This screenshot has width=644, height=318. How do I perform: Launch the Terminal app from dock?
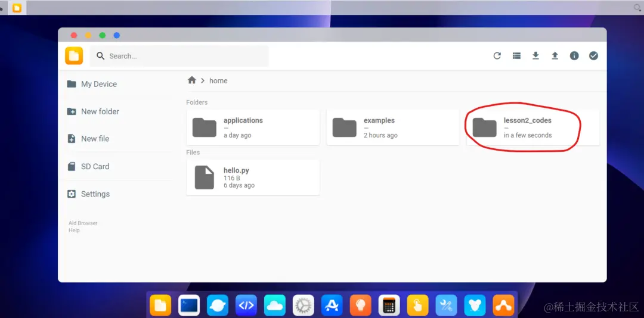pos(189,305)
